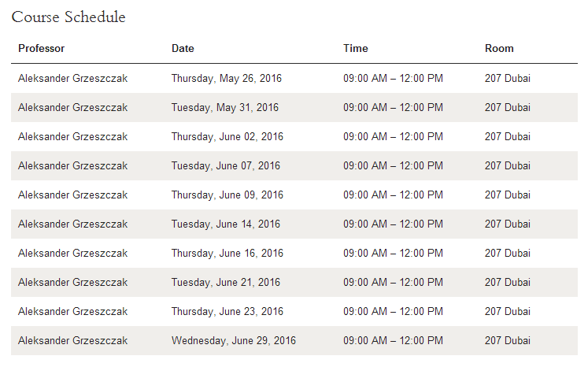Click the Tuesday, June 07, 2016 date
The width and height of the screenshot is (588, 367).
[226, 166]
